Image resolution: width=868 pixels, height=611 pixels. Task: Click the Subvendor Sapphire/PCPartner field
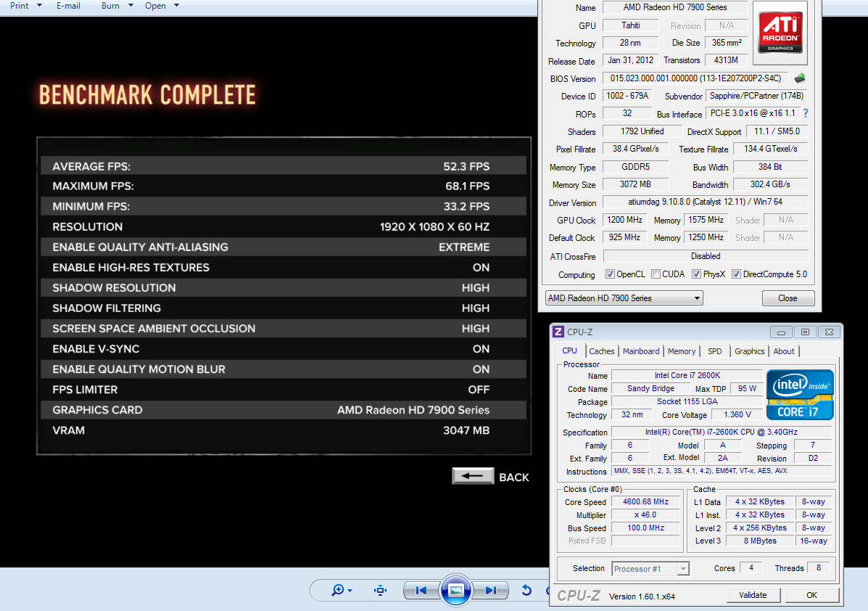[756, 96]
